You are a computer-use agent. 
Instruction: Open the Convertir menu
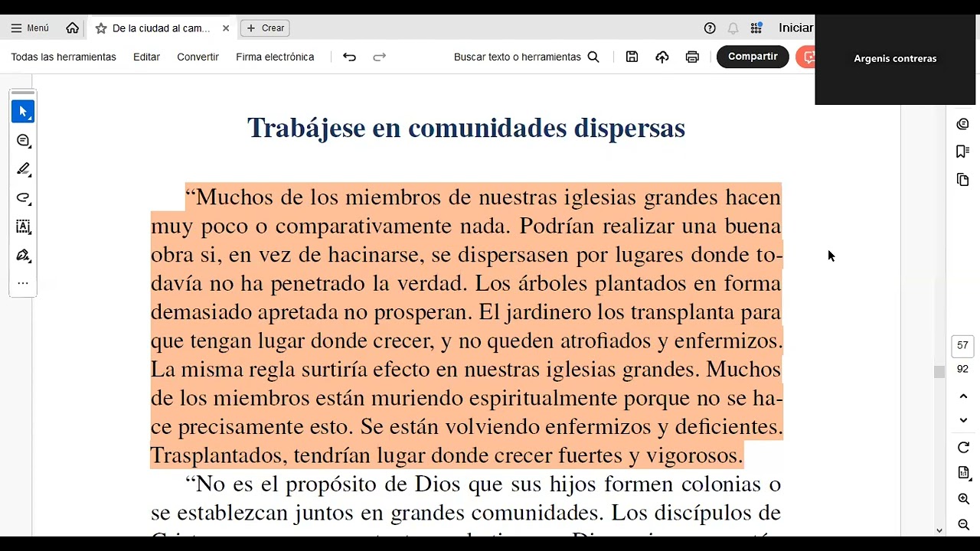tap(198, 57)
